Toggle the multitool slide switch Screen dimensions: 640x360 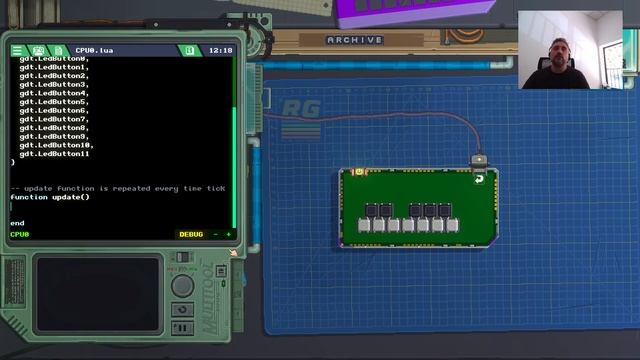coord(182,257)
